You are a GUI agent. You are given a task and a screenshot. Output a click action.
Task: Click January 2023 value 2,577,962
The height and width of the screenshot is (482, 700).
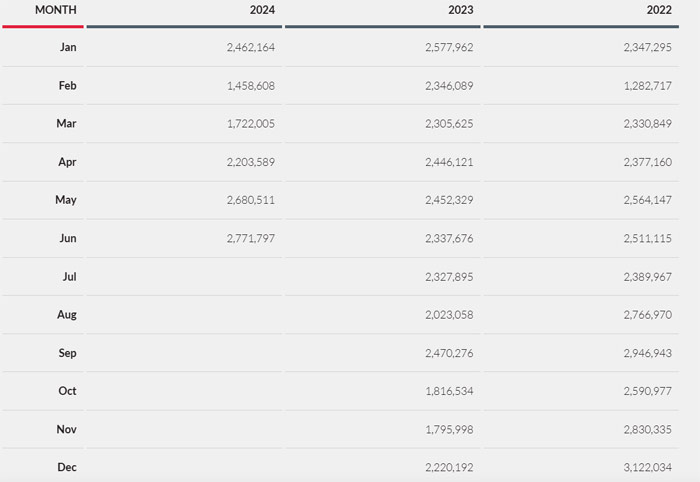(441, 47)
